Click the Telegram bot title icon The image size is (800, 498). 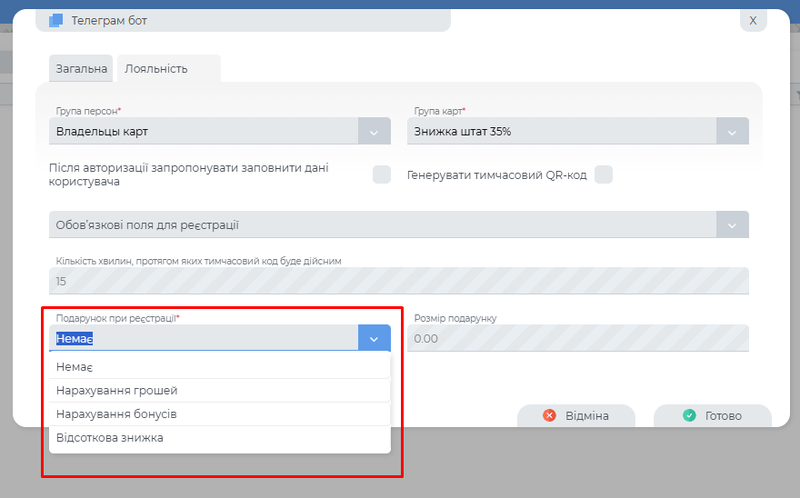[x=56, y=20]
